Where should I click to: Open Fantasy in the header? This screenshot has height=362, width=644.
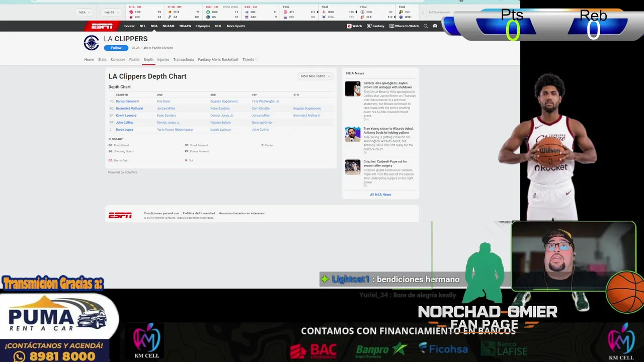click(x=376, y=26)
